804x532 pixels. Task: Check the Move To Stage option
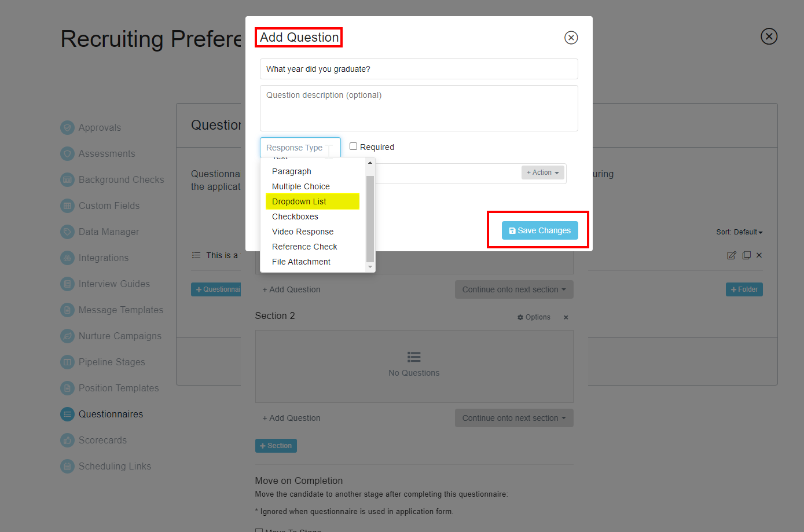point(259,529)
